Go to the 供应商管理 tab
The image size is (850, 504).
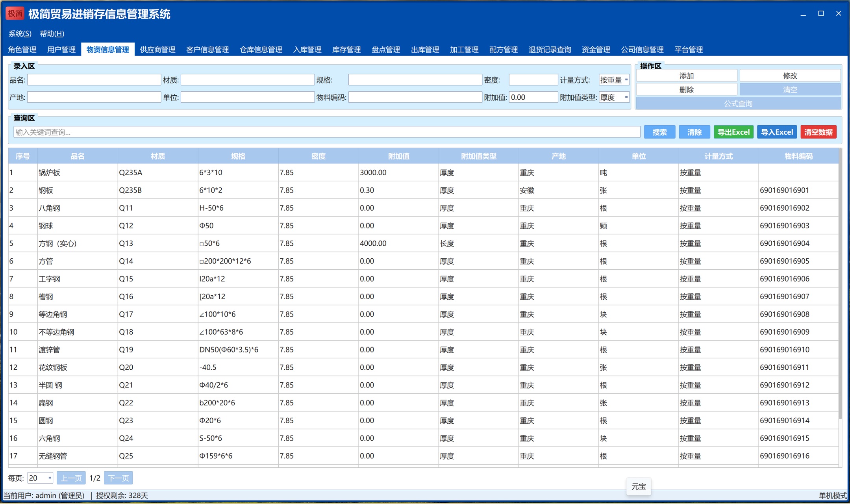point(157,50)
